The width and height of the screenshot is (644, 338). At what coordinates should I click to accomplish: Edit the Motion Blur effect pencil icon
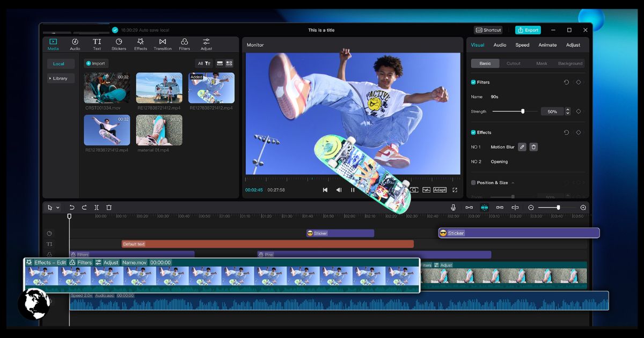point(522,147)
